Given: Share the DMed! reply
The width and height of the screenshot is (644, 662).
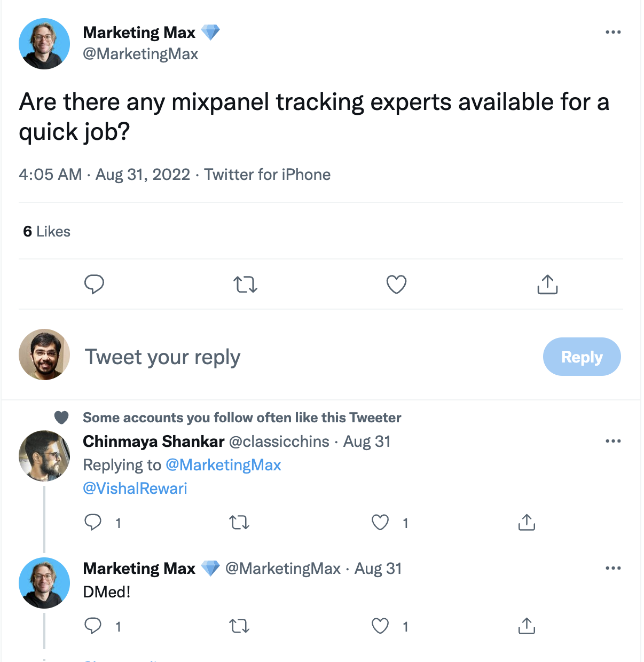Looking at the screenshot, I should (527, 626).
